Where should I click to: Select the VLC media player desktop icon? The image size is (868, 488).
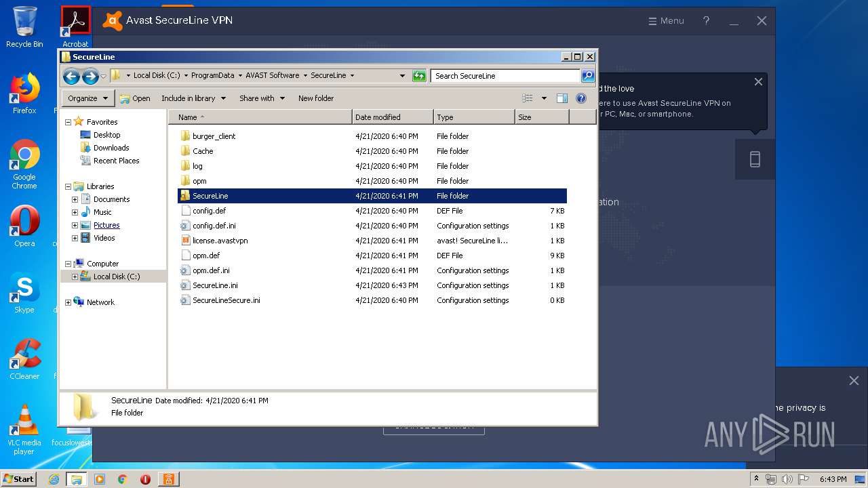tap(24, 430)
